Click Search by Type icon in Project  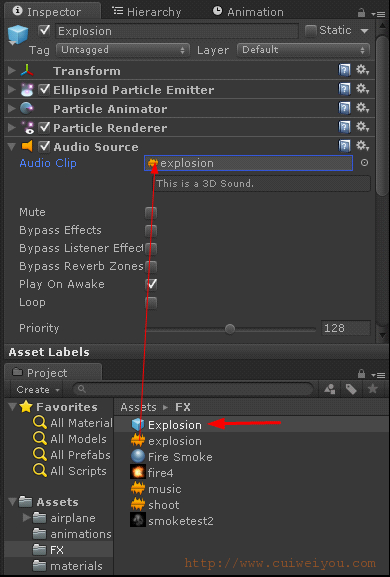330,389
